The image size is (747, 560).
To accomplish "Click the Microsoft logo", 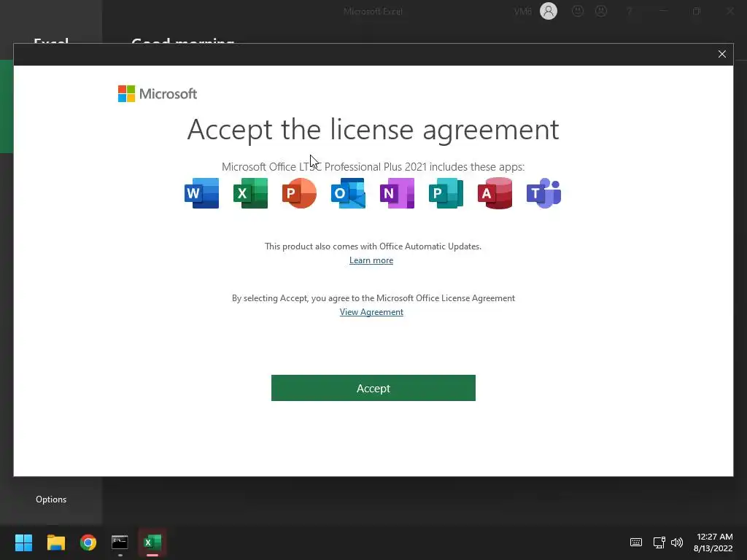I will pos(158,94).
